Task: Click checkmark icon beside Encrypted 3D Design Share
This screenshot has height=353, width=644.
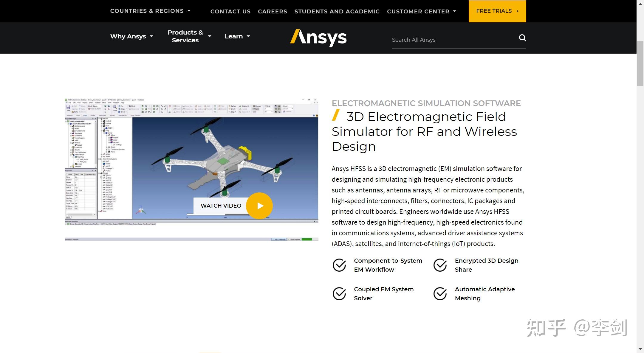Action: click(x=440, y=265)
